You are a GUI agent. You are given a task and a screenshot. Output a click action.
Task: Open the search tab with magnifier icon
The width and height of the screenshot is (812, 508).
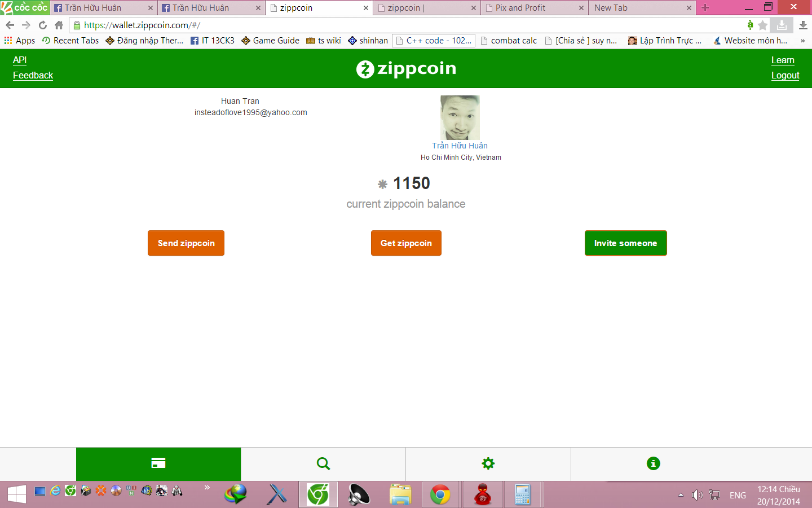tap(323, 464)
